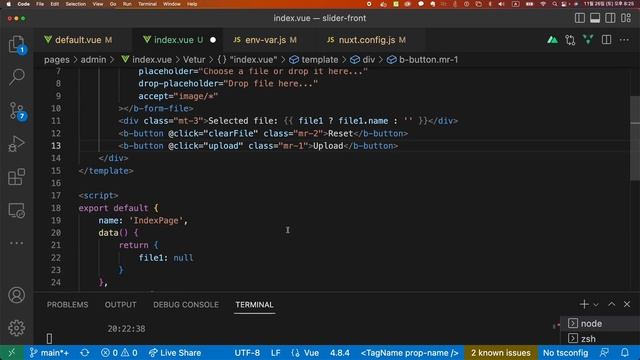Open View menu in macOS menu bar
This screenshot has height=360, width=640.
(x=98, y=4)
